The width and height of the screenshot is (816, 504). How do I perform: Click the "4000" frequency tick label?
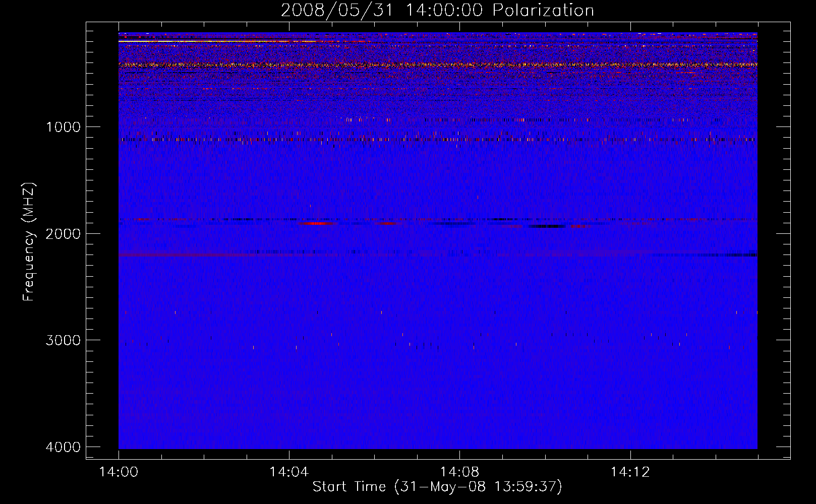[x=63, y=447]
